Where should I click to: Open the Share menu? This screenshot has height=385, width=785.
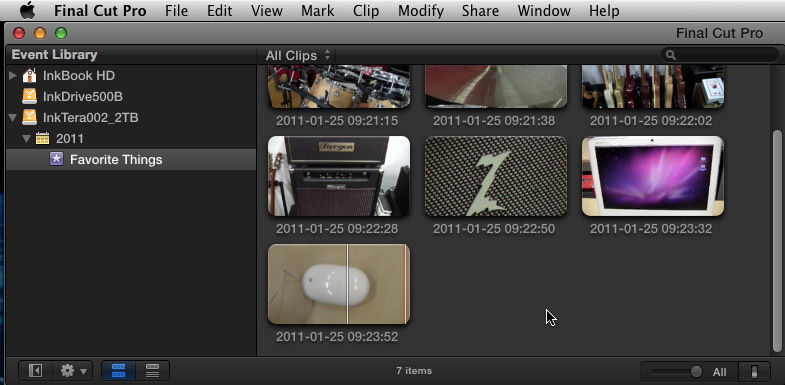coord(481,11)
